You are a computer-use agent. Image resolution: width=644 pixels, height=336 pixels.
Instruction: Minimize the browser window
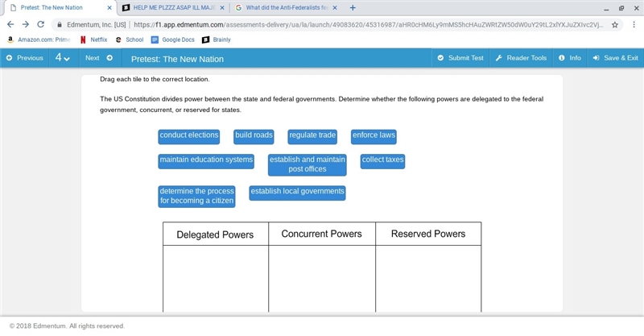click(x=606, y=8)
